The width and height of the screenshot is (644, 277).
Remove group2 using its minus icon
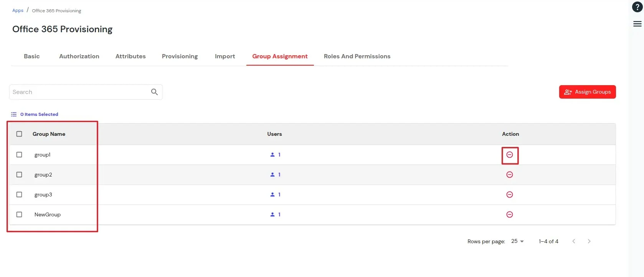click(x=510, y=175)
